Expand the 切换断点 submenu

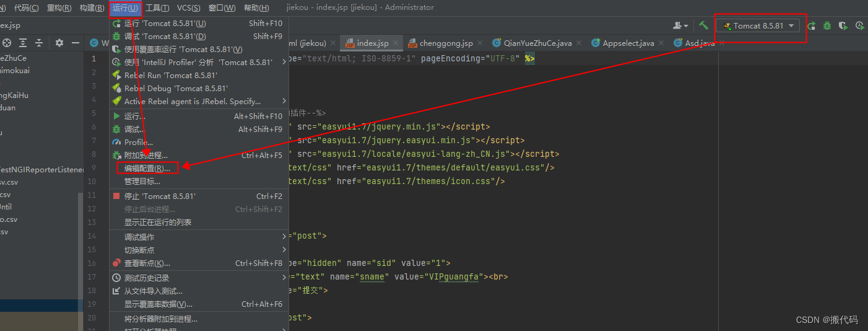pyautogui.click(x=199, y=250)
